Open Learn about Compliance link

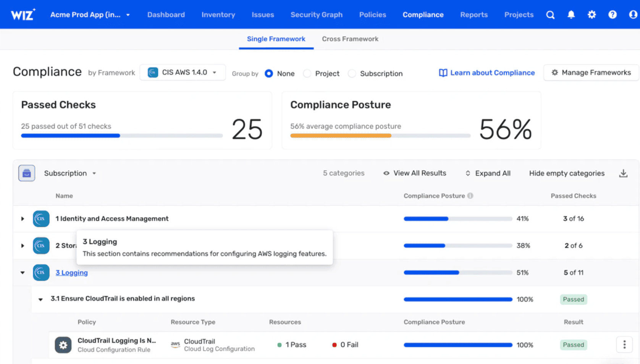[x=492, y=72]
